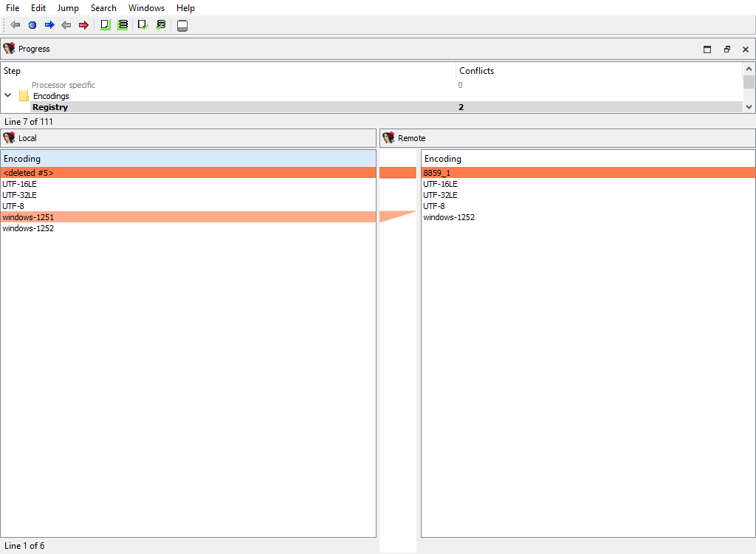Select the green take-change document icon
This screenshot has width=756, height=554.
105,24
